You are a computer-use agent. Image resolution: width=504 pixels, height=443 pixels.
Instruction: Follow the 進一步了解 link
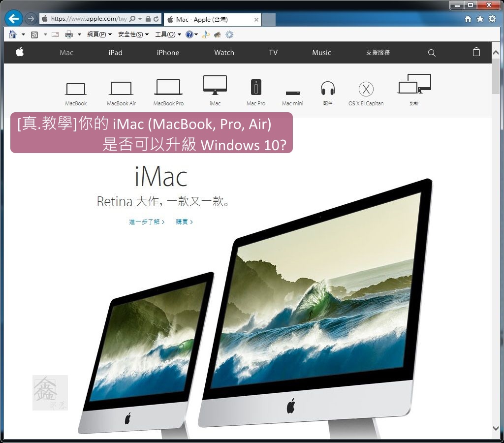(x=147, y=222)
